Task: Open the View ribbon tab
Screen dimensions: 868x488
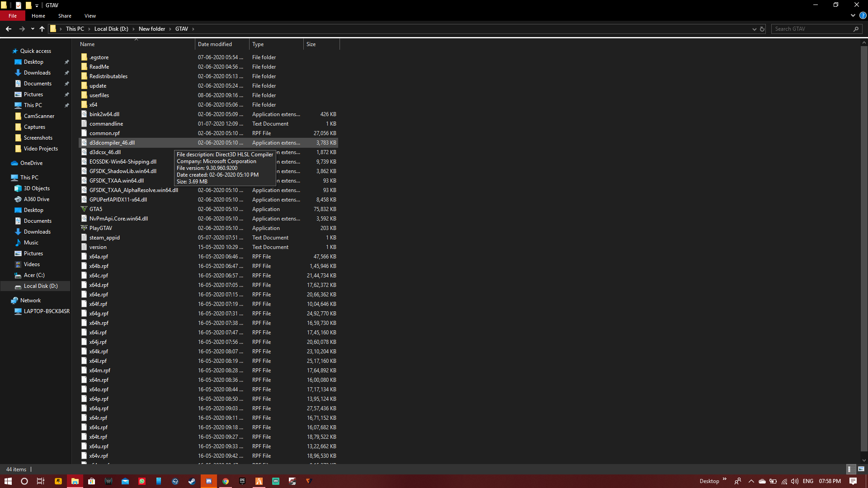Action: (x=90, y=16)
